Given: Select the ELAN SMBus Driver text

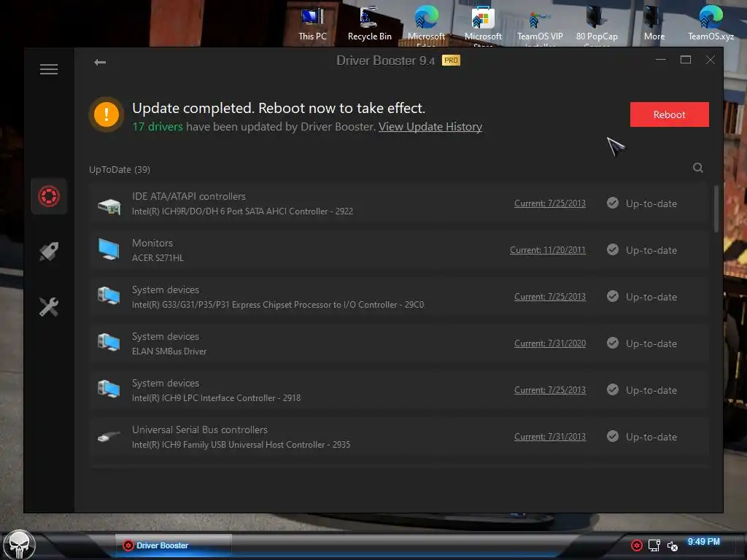Looking at the screenshot, I should (169, 351).
